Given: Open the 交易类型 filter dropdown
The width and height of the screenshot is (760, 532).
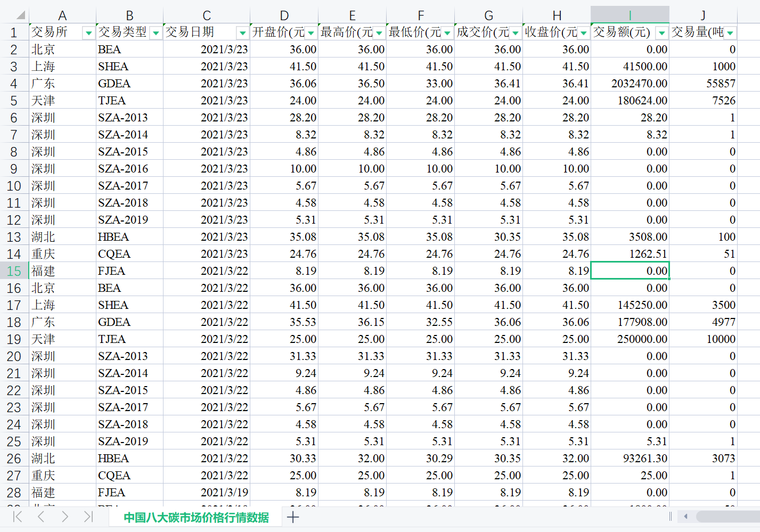Looking at the screenshot, I should tap(156, 33).
